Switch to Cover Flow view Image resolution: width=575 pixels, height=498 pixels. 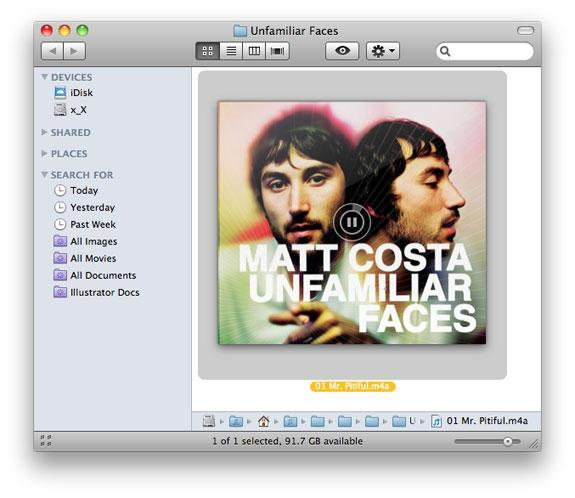point(277,51)
